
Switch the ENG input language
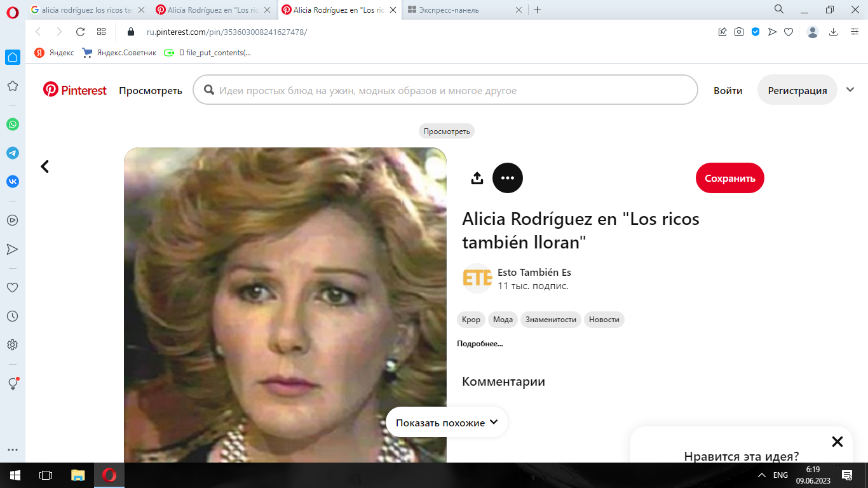(x=780, y=475)
